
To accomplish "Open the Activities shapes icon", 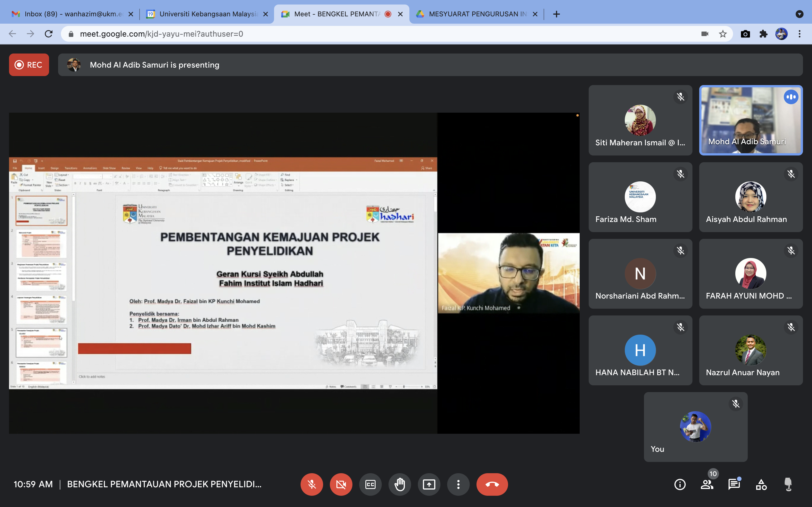I will (761, 484).
